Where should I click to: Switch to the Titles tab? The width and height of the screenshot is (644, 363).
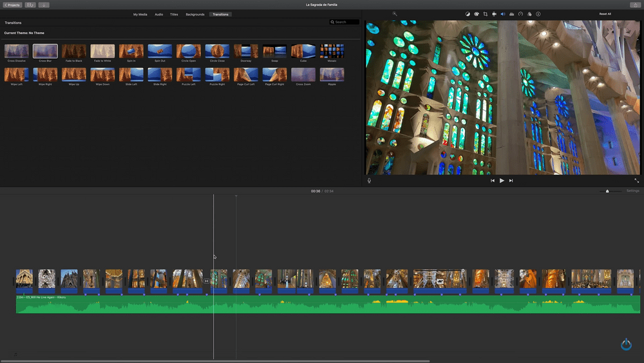pos(174,14)
